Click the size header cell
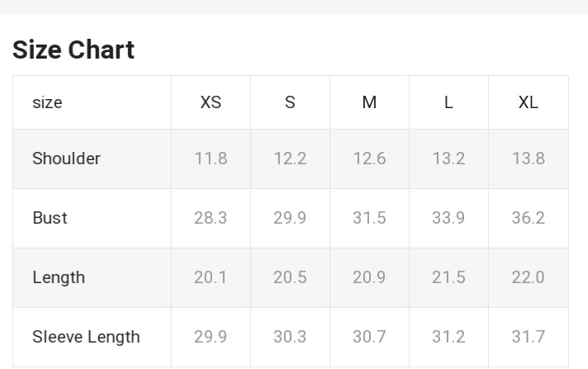588x369 pixels. [x=47, y=102]
